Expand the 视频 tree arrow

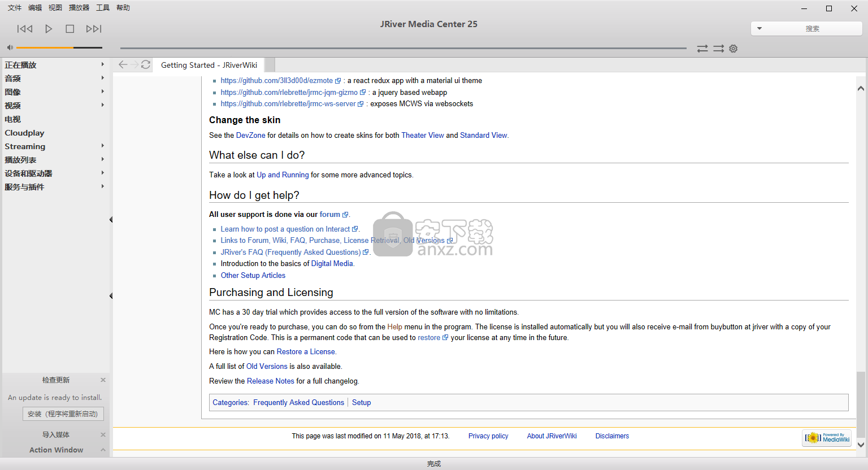click(102, 105)
